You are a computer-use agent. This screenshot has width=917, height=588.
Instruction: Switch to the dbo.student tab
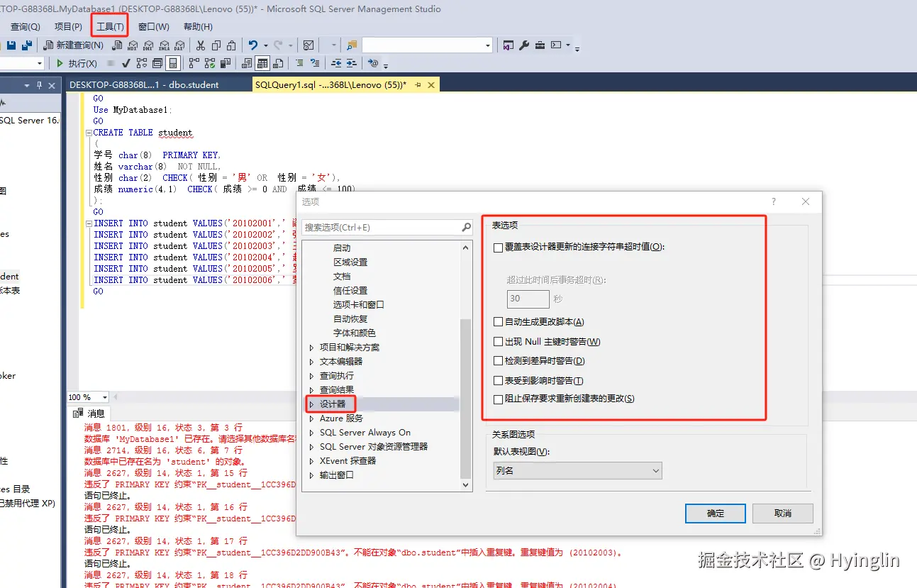click(x=144, y=84)
